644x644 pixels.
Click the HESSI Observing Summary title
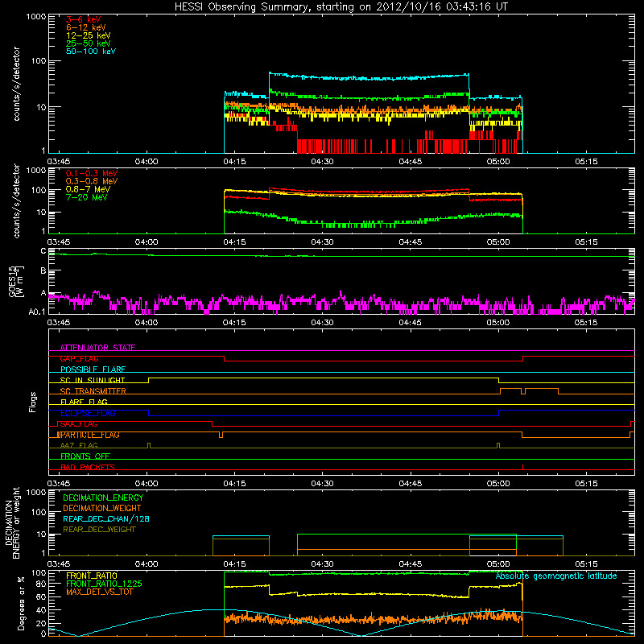point(341,7)
